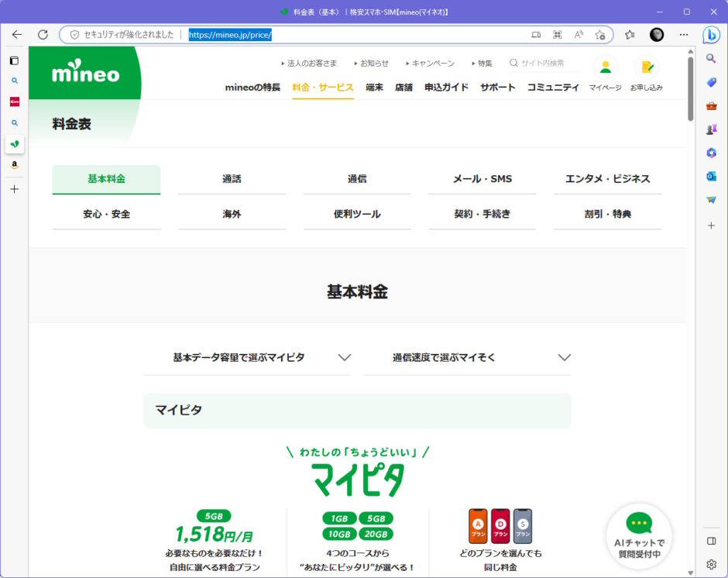Click the address bar URL field
This screenshot has width=728, height=578.
(228, 34)
